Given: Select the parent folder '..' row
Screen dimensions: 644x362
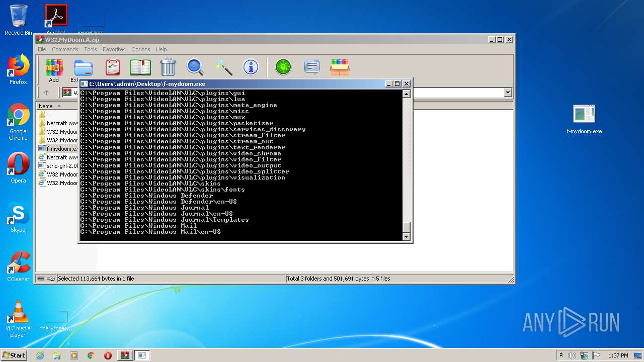Looking at the screenshot, I should (58, 115).
